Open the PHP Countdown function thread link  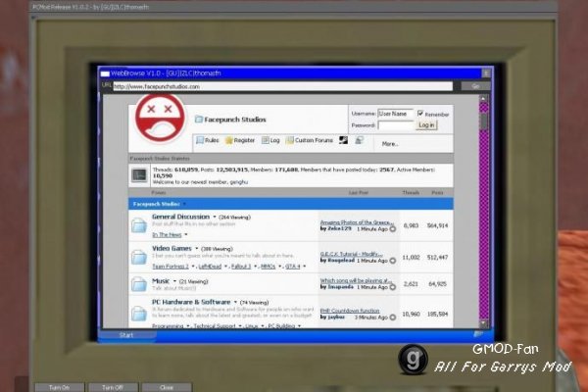tap(350, 311)
